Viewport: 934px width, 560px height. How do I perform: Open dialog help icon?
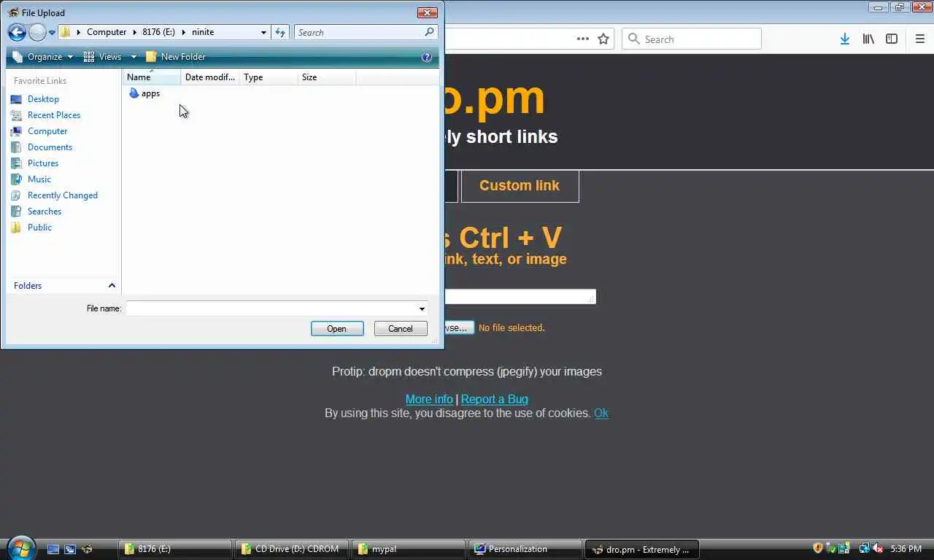[x=427, y=57]
